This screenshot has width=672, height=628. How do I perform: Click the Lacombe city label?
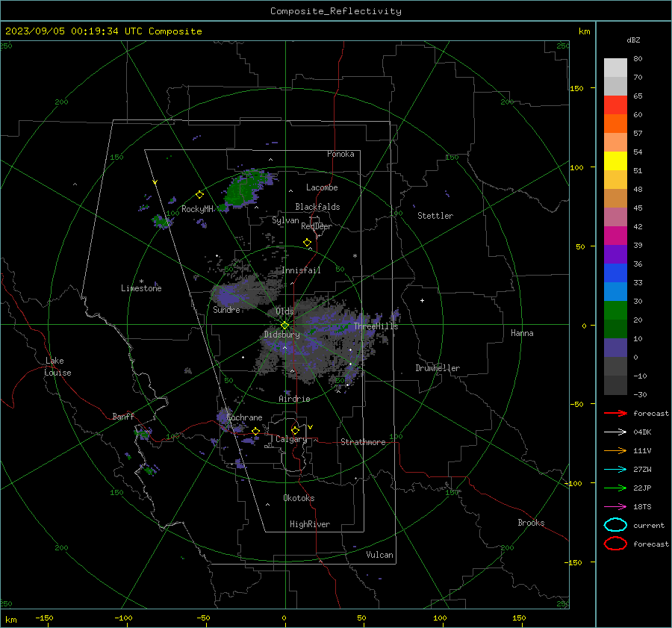321,187
